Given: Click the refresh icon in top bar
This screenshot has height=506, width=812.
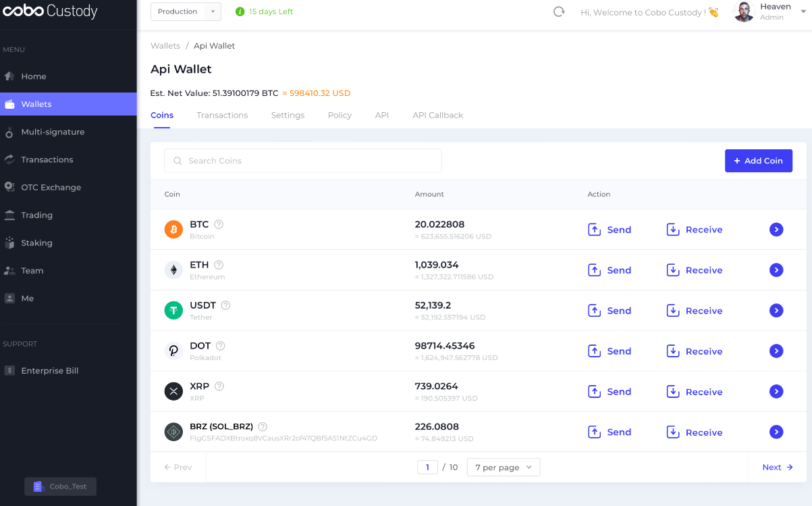Looking at the screenshot, I should (559, 11).
